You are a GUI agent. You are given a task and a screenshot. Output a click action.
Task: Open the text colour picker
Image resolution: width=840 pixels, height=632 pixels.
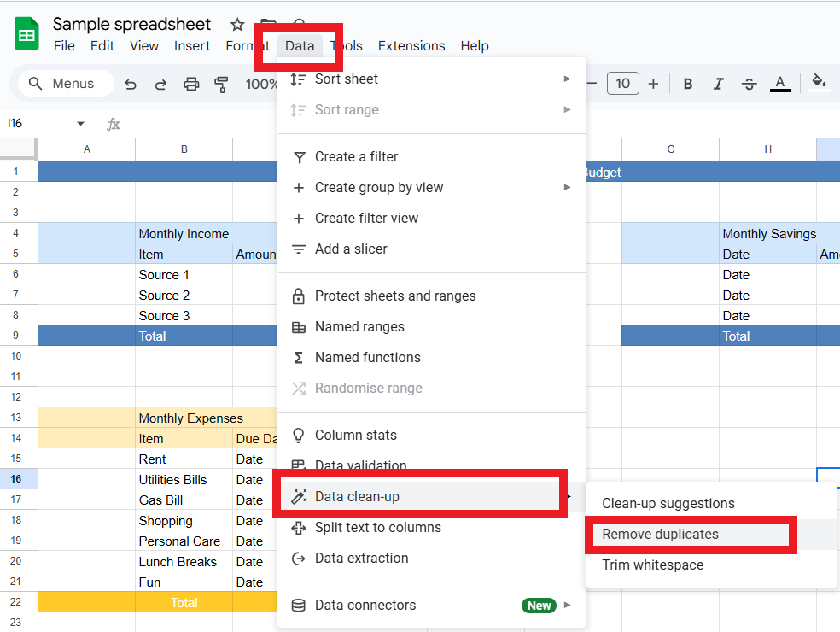pos(779,84)
